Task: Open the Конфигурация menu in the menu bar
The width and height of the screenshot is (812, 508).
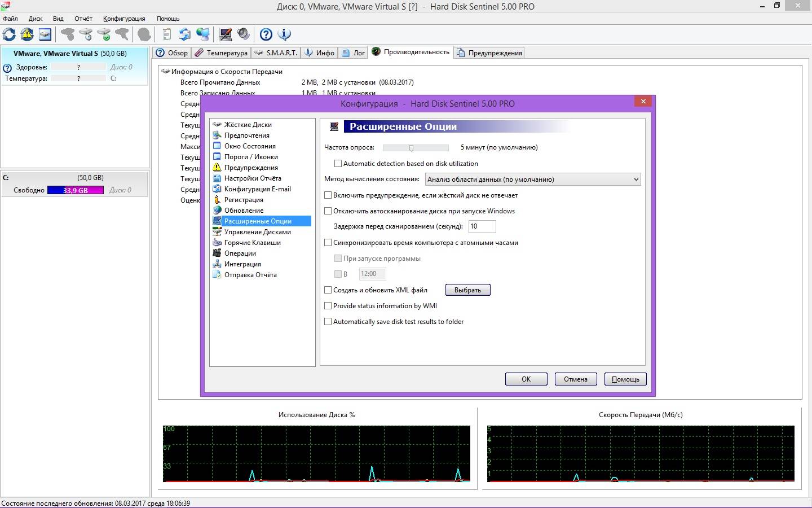Action: tap(124, 19)
